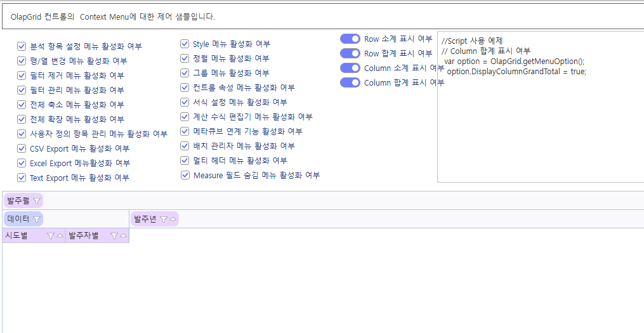Open filter icon on 발주월 field
This screenshot has height=333, width=644.
click(x=37, y=201)
